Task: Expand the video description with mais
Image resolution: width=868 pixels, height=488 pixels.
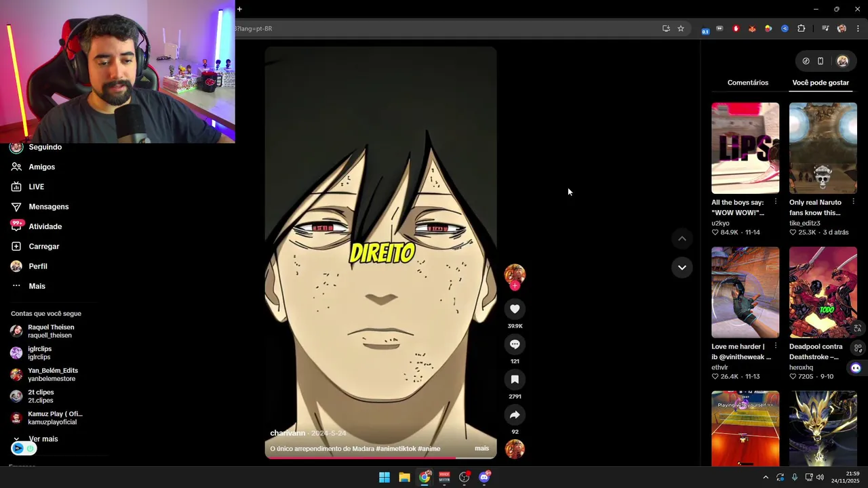Action: coord(481,449)
